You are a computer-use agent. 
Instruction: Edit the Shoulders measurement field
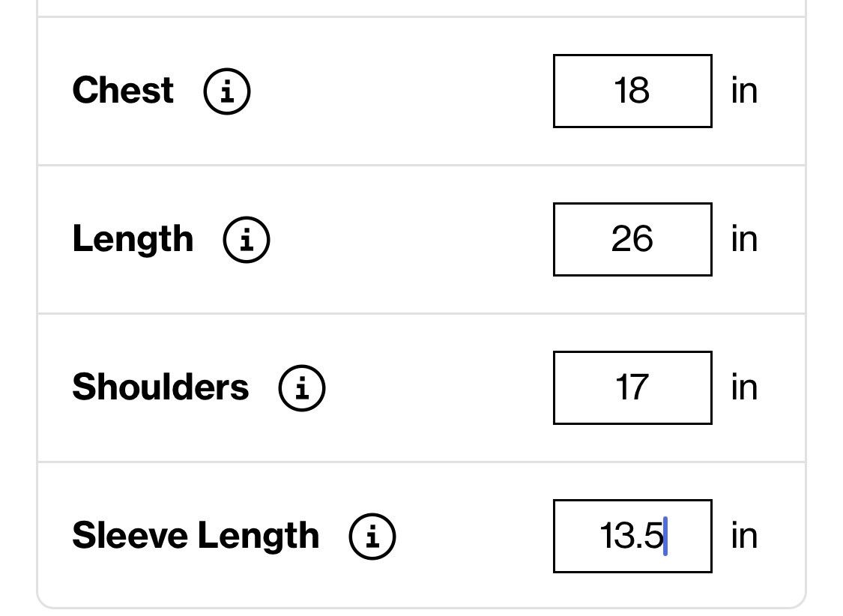[632, 388]
